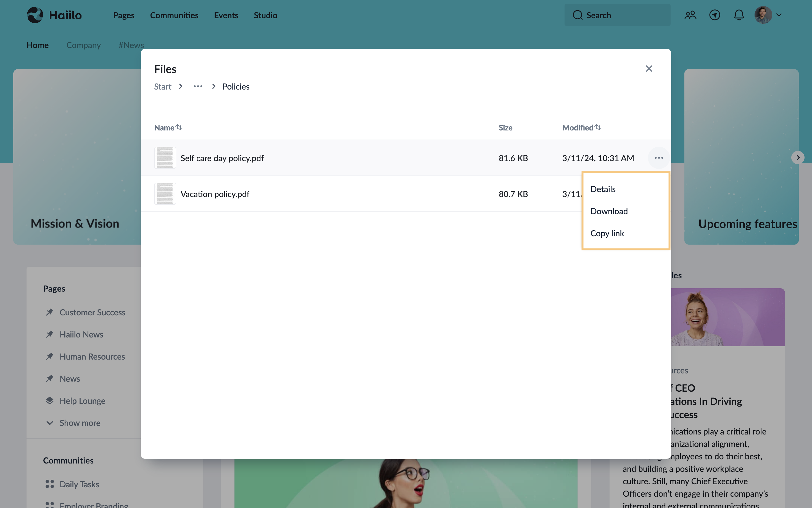Image resolution: width=812 pixels, height=508 pixels.
Task: Click pin icon next to Customer Success
Action: [50, 312]
